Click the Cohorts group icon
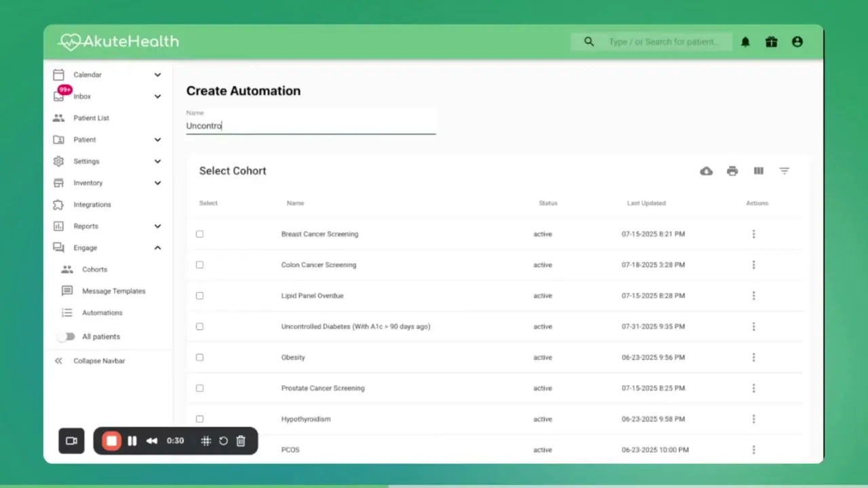This screenshot has height=488, width=868. pos(67,270)
